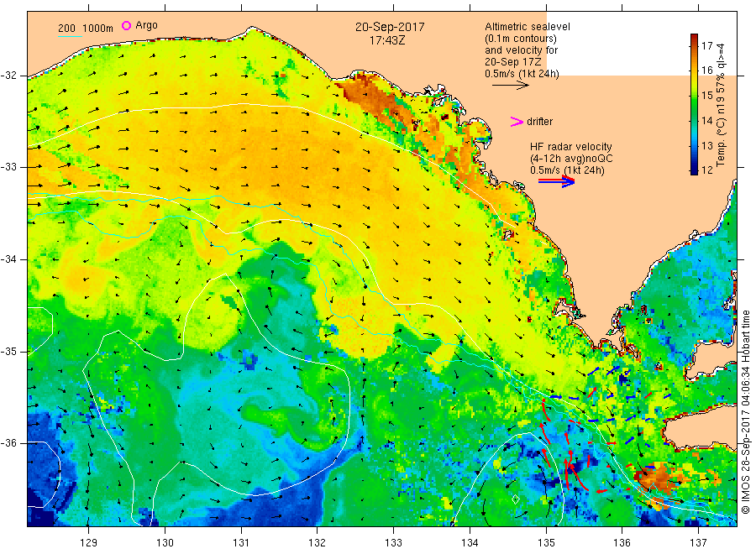Click the 'Altimetric sealevel' legend text
This screenshot has height=554, width=756.
click(528, 27)
